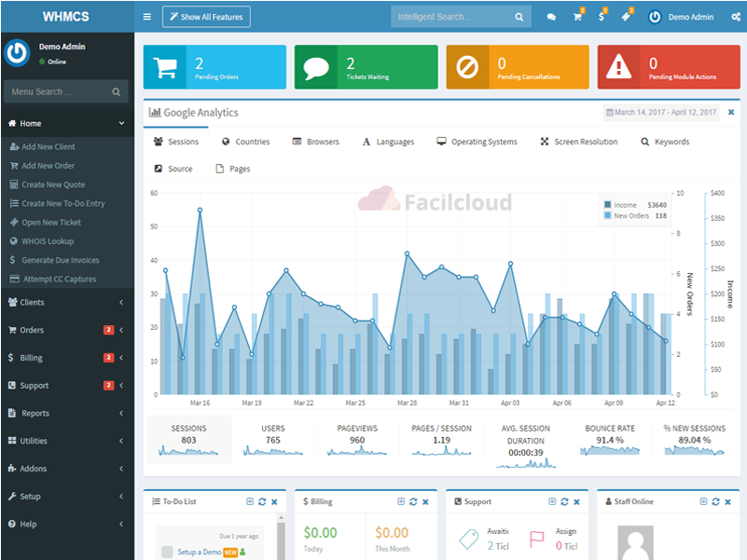Refresh the Billing widget
Viewport: 747px width, 560px height.
click(x=413, y=501)
